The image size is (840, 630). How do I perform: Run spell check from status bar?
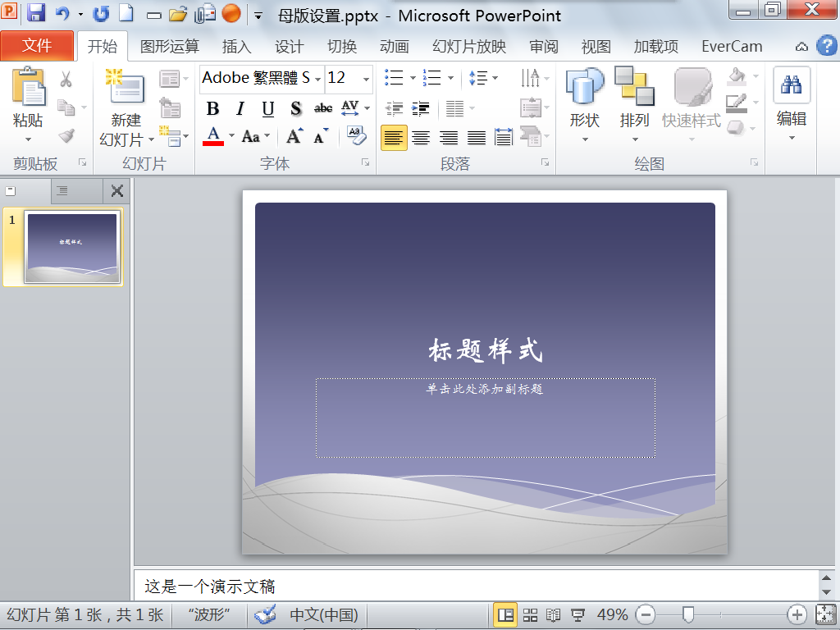coord(265,614)
